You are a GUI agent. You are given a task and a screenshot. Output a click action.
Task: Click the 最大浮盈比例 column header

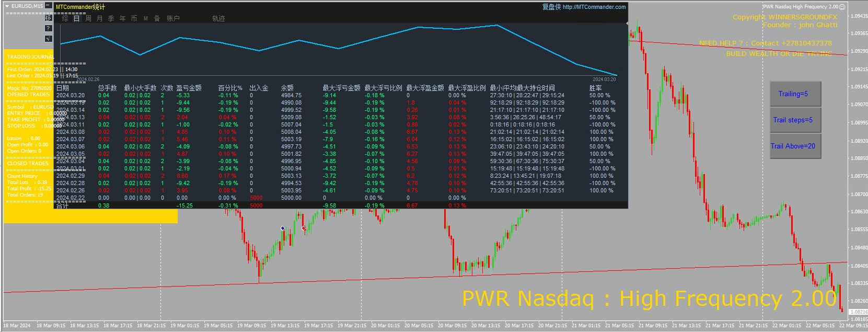(x=467, y=88)
